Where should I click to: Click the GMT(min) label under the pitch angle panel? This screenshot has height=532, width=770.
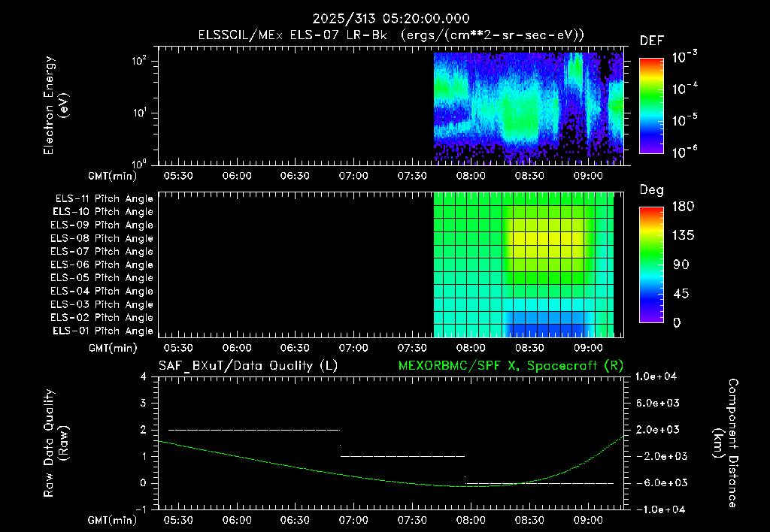tap(112, 348)
